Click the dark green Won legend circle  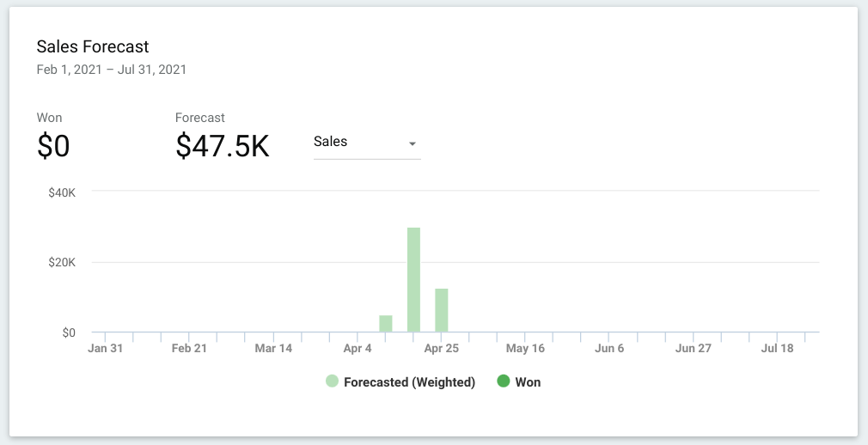(504, 382)
